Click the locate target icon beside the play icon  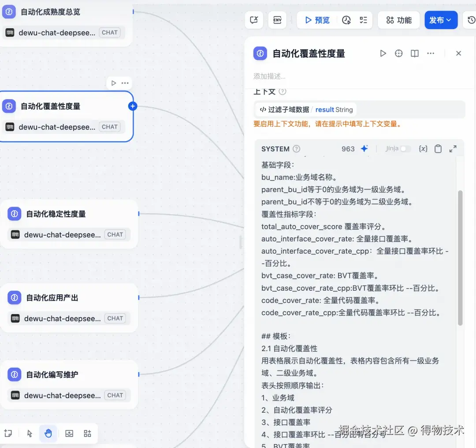pos(398,53)
